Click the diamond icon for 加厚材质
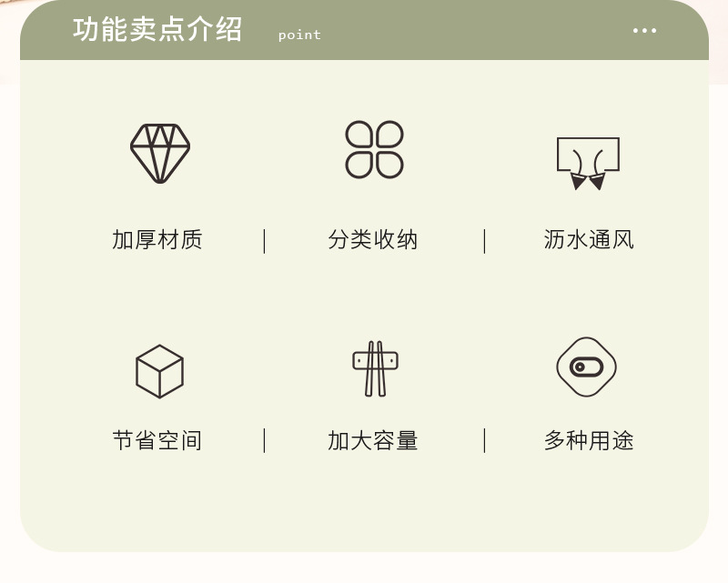Viewport: 728px width, 583px height. coord(160,153)
